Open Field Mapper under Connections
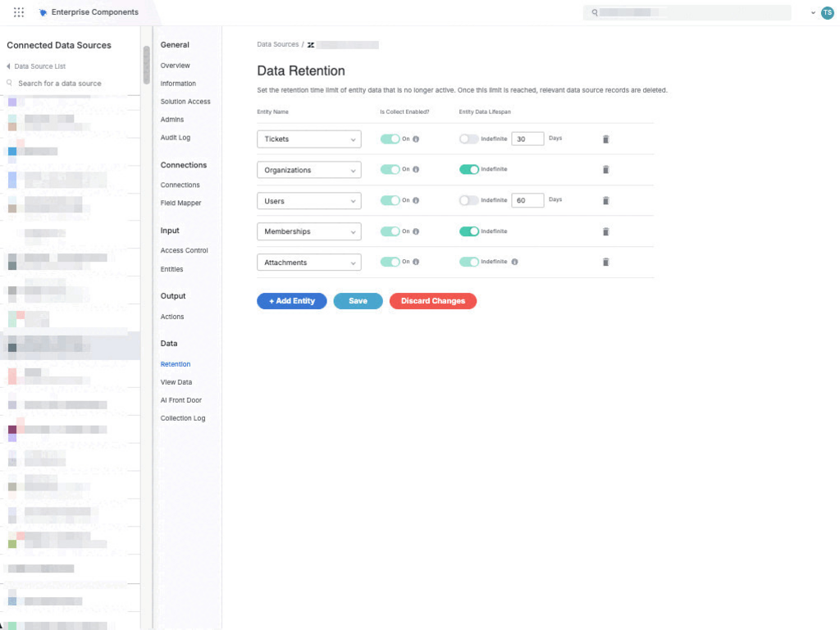The image size is (840, 630). pyautogui.click(x=180, y=203)
